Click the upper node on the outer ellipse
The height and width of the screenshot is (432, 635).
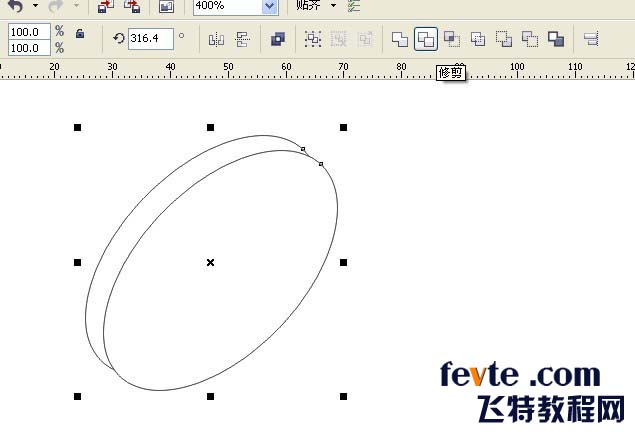[303, 149]
